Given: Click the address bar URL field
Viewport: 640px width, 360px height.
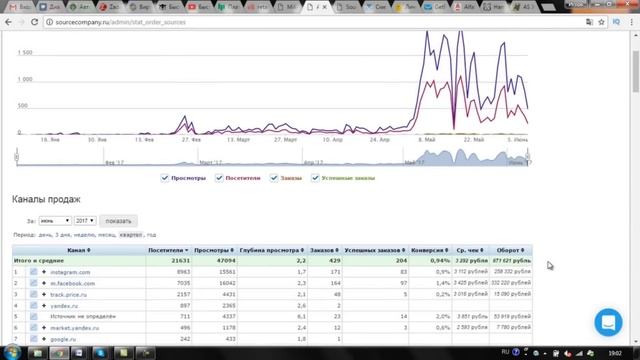Looking at the screenshot, I should tap(318, 22).
